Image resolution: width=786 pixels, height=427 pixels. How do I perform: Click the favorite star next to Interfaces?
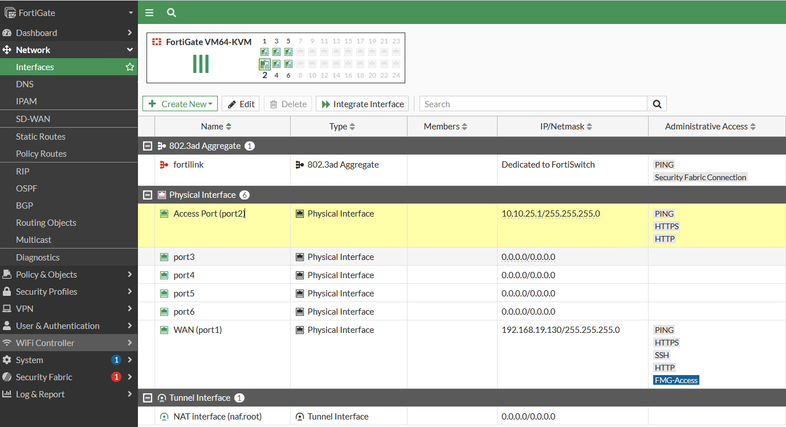[129, 67]
